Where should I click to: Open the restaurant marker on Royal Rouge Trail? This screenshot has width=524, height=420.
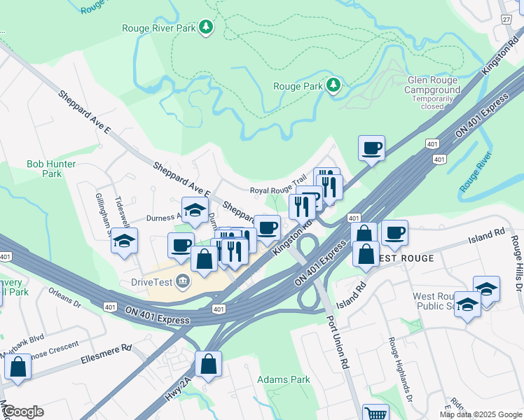coord(329,189)
